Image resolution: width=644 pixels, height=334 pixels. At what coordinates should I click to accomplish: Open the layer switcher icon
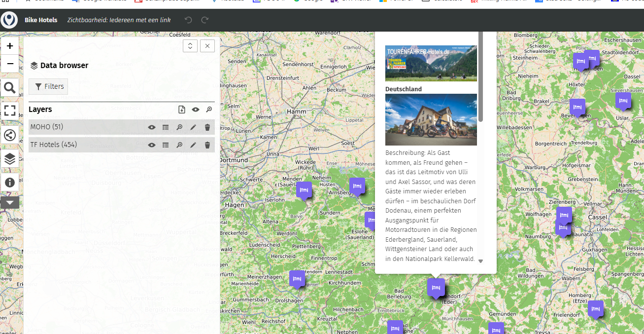[10, 159]
